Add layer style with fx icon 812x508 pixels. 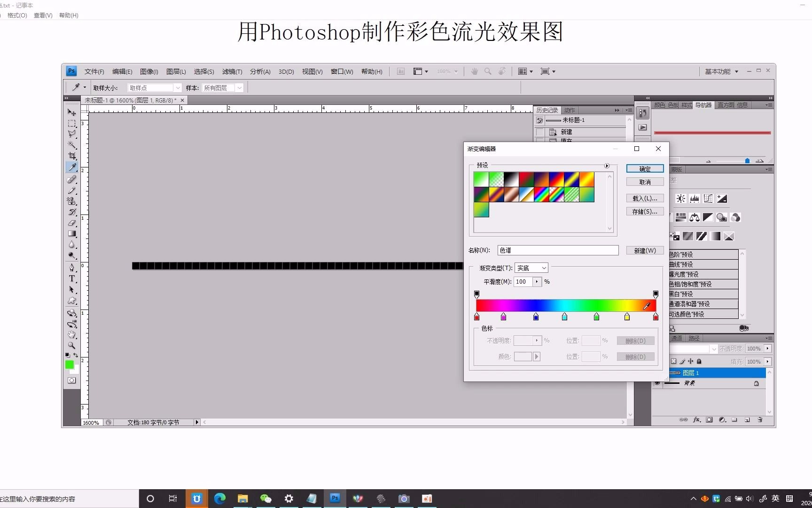pyautogui.click(x=697, y=420)
